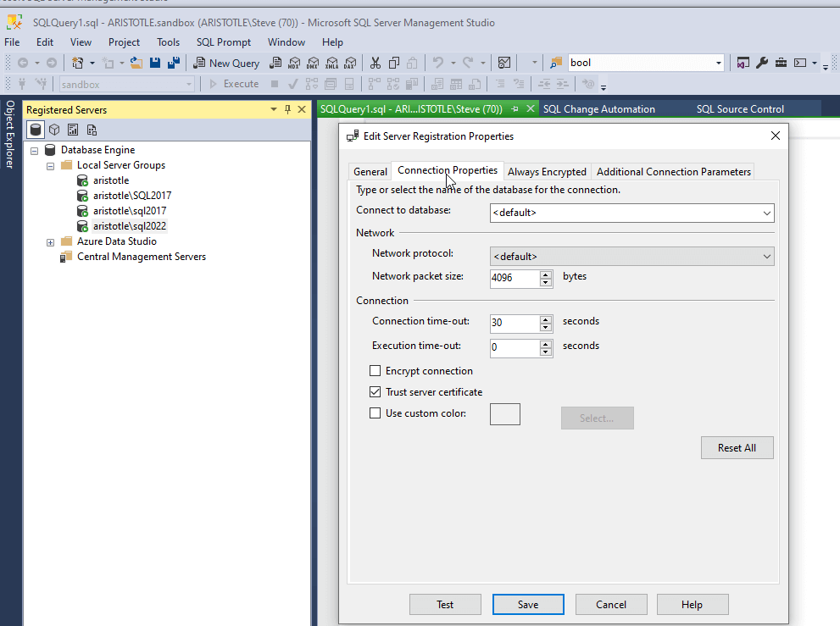Select aristotle\SQL2017 server in tree

coord(131,196)
